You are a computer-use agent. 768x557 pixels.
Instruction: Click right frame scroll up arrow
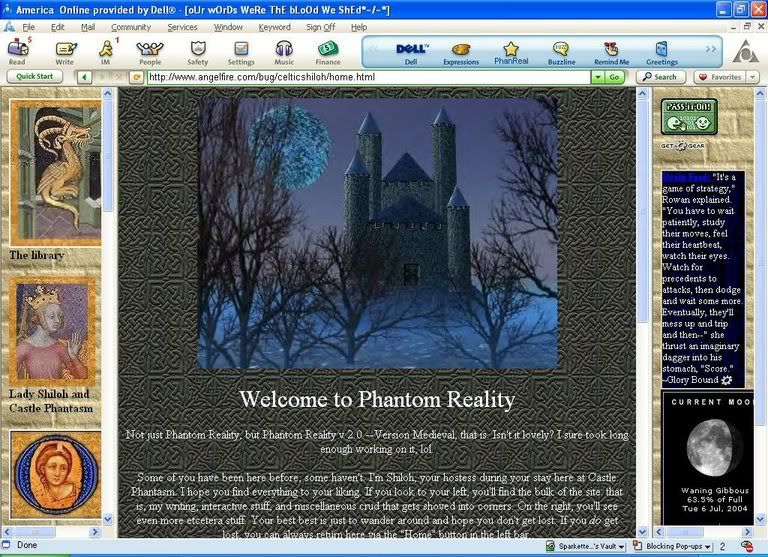(760, 93)
